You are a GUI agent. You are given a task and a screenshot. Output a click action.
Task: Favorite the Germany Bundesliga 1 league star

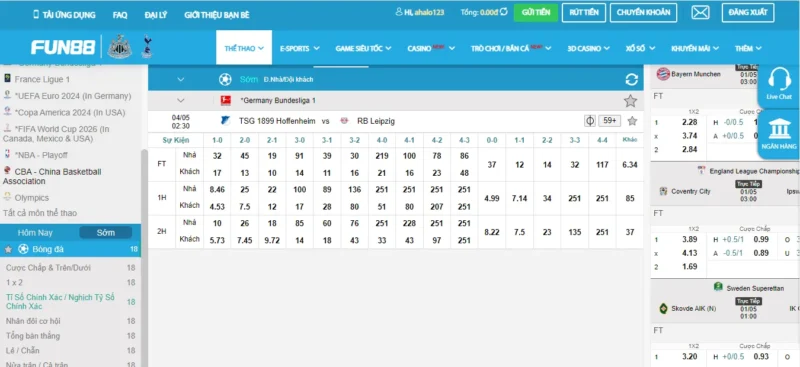631,101
